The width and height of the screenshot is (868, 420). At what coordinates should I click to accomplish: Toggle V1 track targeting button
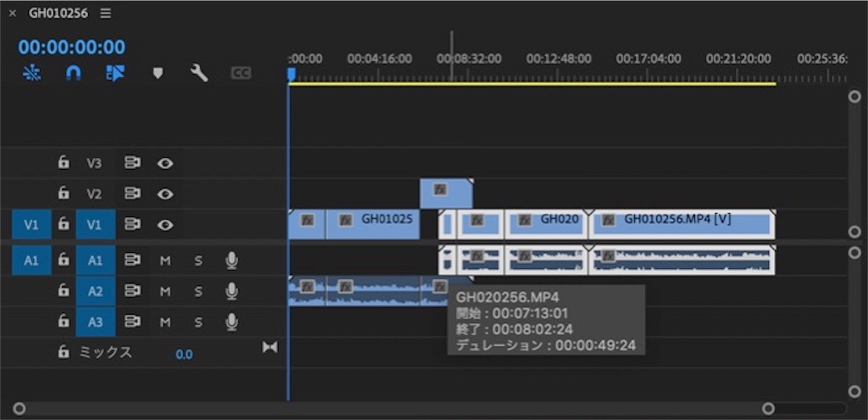click(x=95, y=224)
